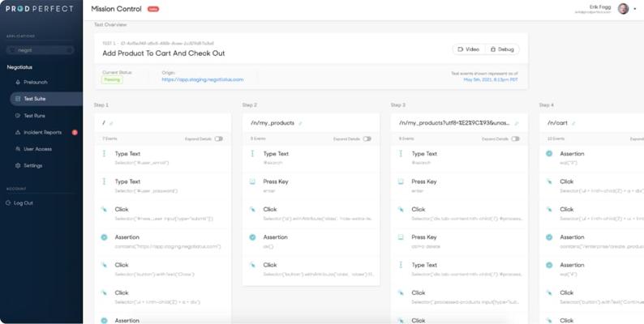This screenshot has width=644, height=324.
Task: Open Test Suite in the sidebar
Action: (34, 99)
